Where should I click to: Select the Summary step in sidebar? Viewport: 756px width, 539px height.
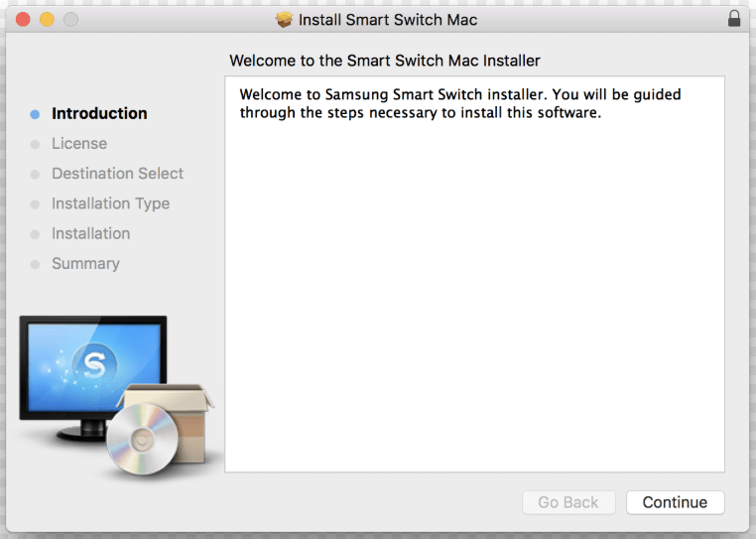click(86, 263)
